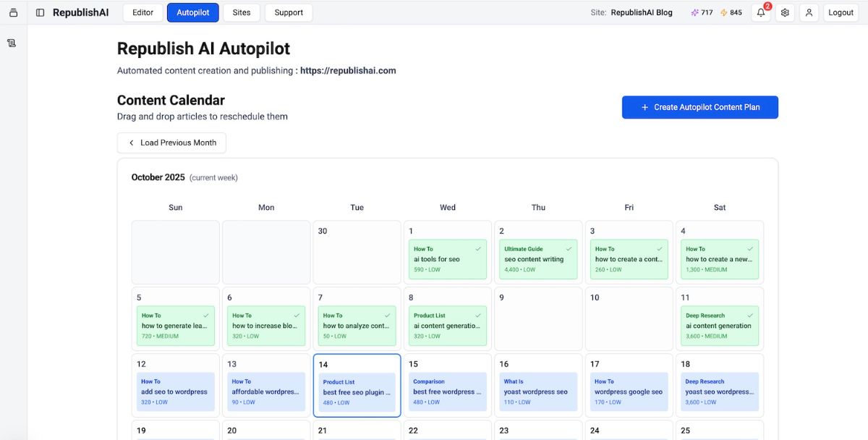Click the purple sparkle credits icon
The width and height of the screenshot is (868, 440).
695,12
